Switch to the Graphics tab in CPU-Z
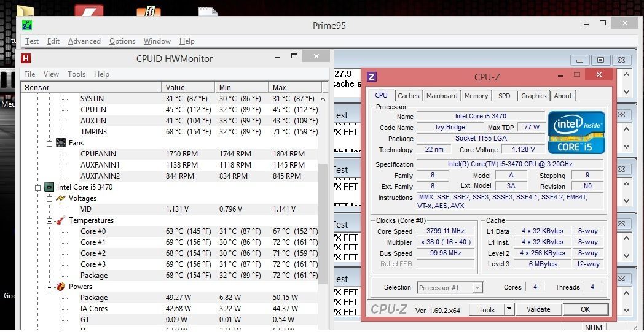The image size is (644, 332). click(x=534, y=96)
